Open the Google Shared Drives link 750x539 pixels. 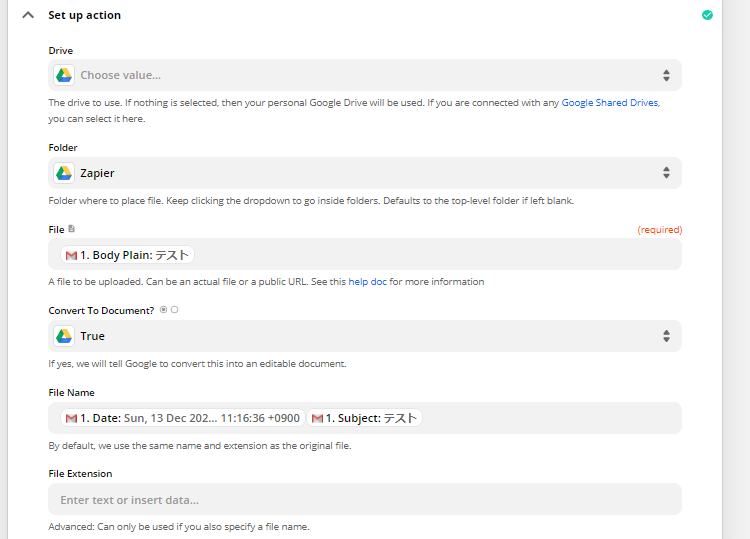609,103
